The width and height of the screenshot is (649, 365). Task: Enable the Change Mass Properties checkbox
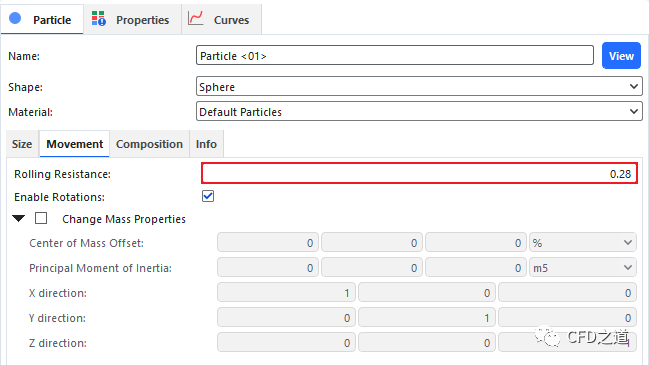coord(41,218)
